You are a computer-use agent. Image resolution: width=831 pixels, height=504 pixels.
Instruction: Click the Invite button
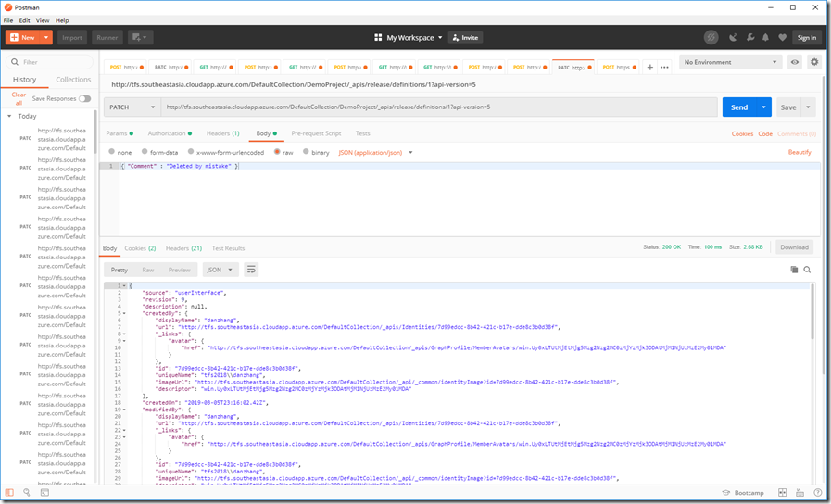[465, 38]
